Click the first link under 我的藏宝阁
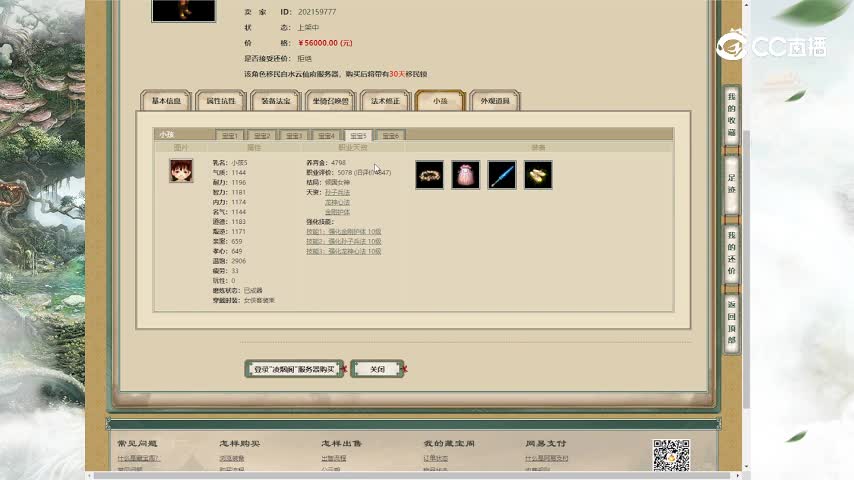This screenshot has width=854, height=480. pyautogui.click(x=436, y=459)
